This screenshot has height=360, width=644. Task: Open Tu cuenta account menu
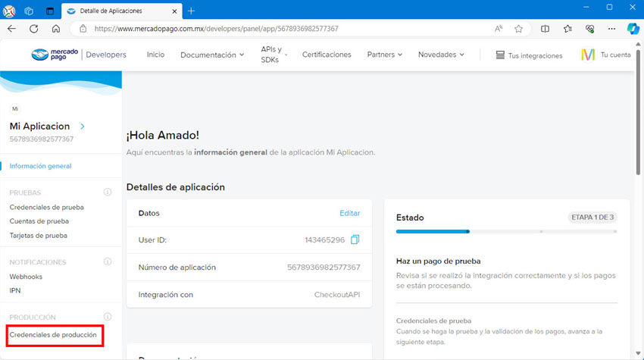coord(606,55)
